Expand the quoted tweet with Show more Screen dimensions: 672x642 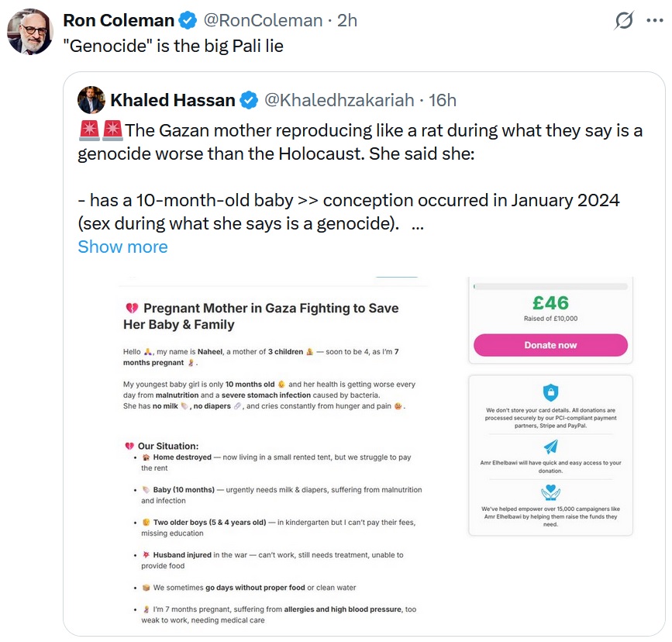[122, 247]
